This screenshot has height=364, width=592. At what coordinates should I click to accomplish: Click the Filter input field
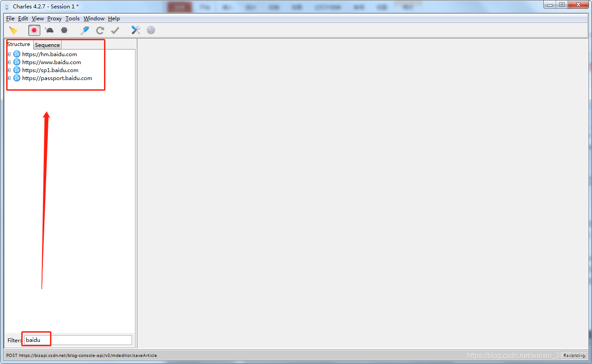click(x=78, y=340)
